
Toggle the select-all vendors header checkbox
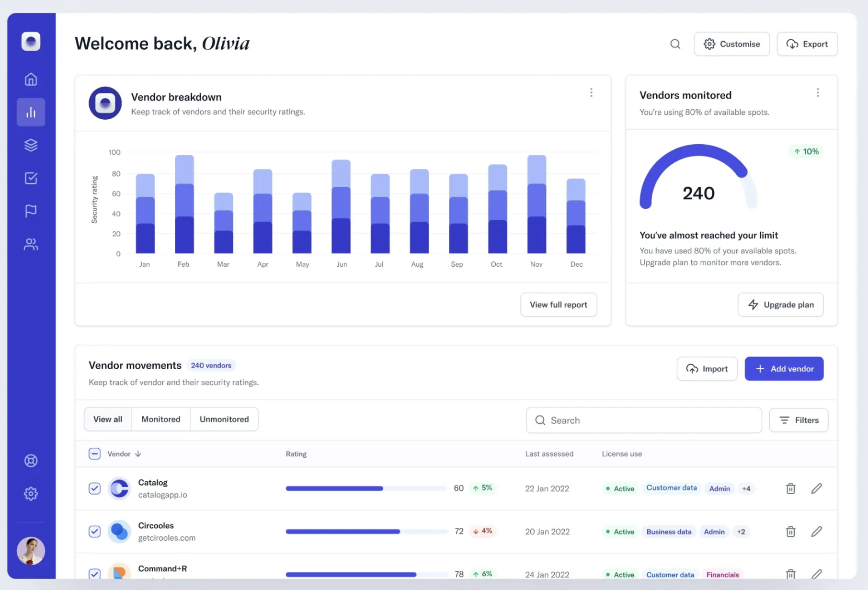(94, 454)
